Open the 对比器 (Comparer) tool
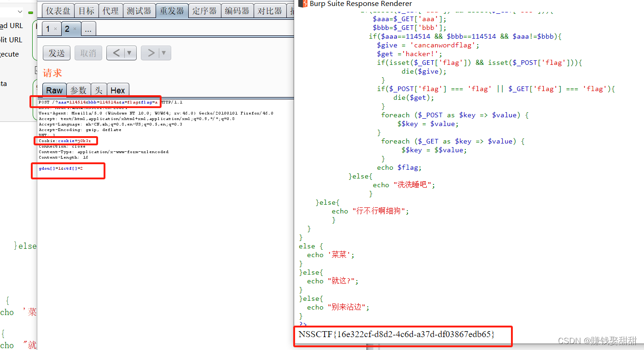Viewport: 644px width, 350px height. (270, 10)
